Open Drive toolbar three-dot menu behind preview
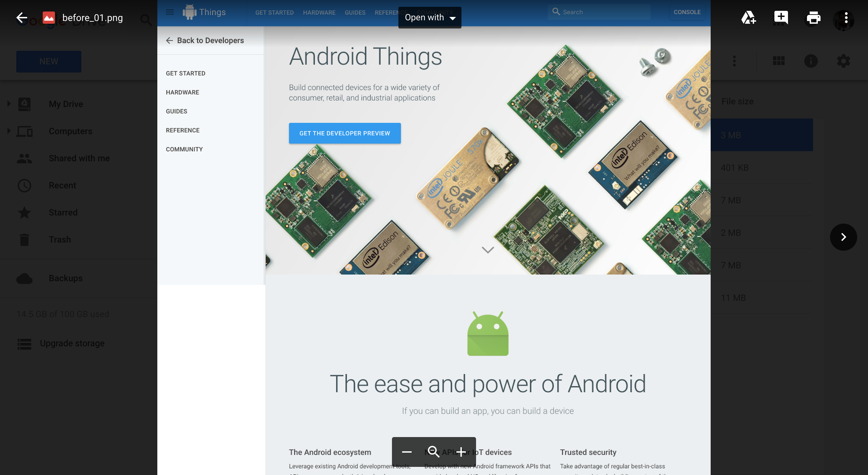Viewport: 868px width, 475px height. 734,61
